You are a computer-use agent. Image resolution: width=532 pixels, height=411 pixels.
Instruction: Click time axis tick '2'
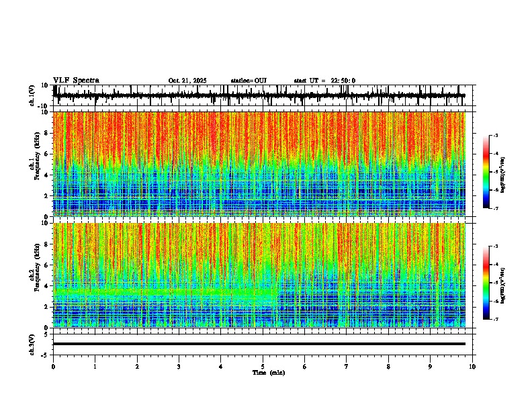click(x=137, y=367)
